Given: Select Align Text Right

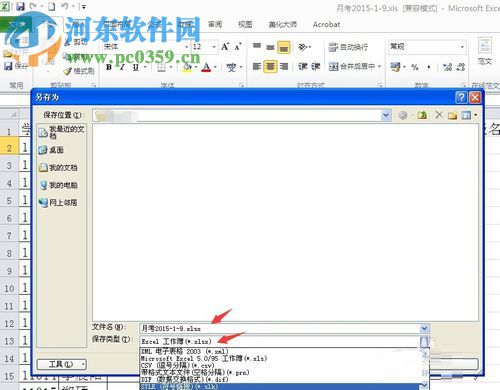Looking at the screenshot, I should 284,67.
